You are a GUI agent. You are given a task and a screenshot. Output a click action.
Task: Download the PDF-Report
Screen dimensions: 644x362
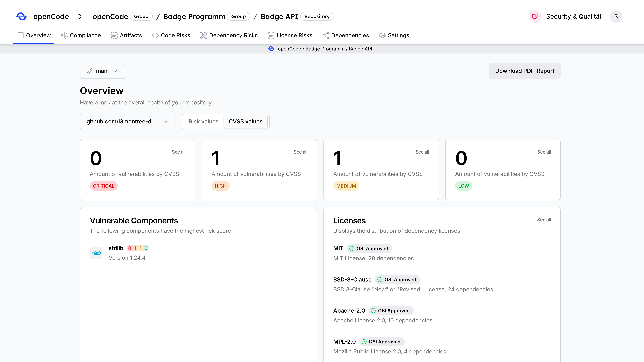(525, 71)
